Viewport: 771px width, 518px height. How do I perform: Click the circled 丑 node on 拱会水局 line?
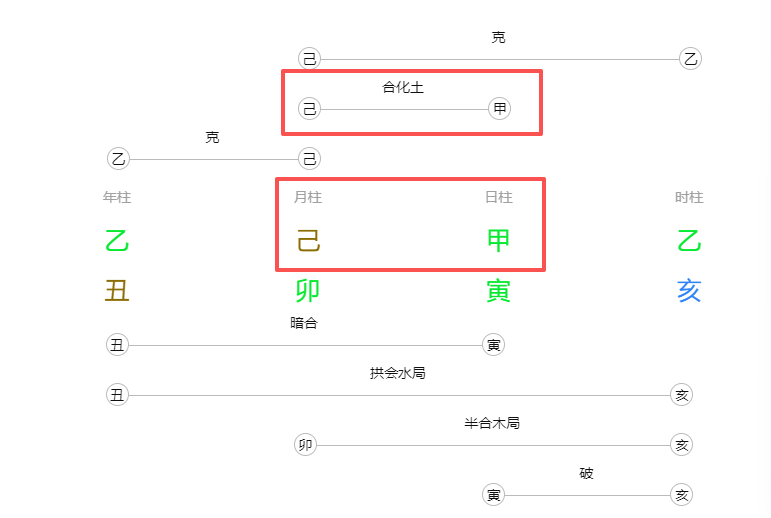[x=118, y=395]
